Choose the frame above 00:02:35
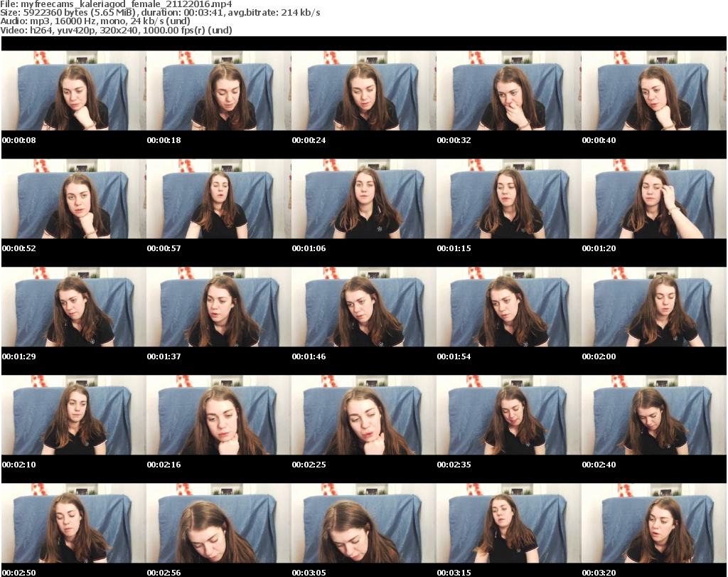This screenshot has height=577, width=728. [x=508, y=415]
